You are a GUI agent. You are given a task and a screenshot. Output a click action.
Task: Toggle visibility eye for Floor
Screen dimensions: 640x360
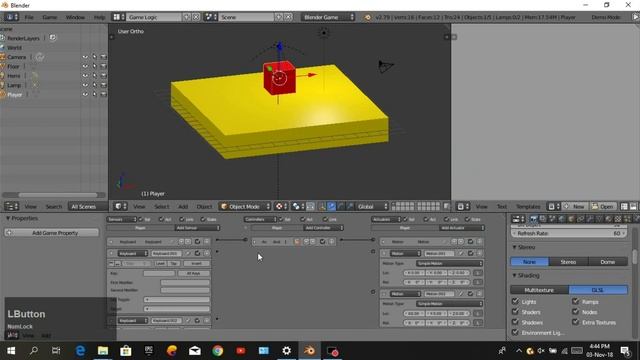click(x=85, y=66)
